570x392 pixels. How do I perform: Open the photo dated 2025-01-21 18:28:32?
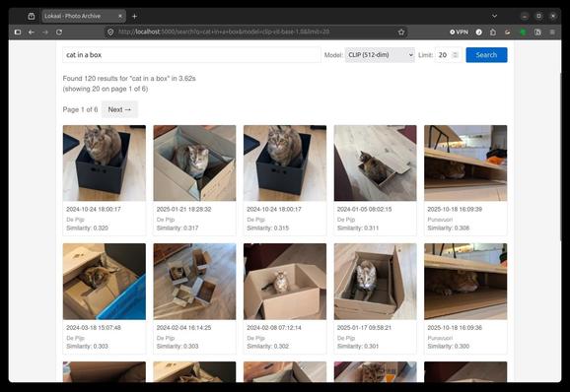pos(194,163)
